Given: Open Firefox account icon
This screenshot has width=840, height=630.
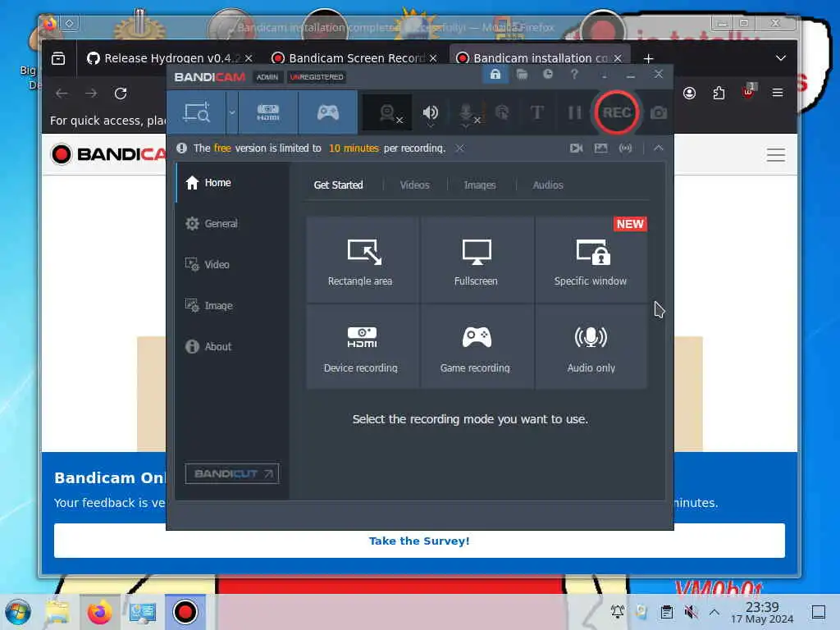Looking at the screenshot, I should pos(689,94).
